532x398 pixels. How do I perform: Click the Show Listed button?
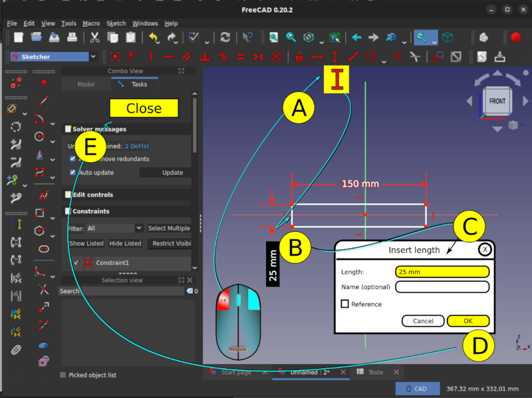coord(86,243)
